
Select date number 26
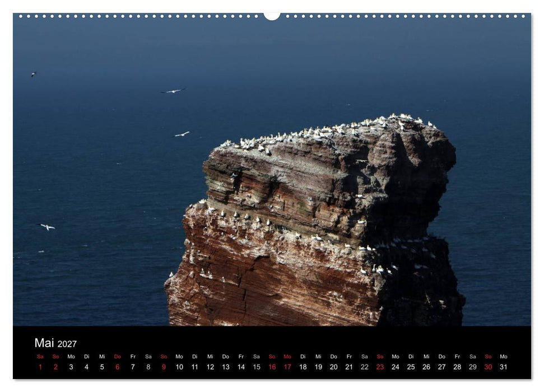[426, 367]
